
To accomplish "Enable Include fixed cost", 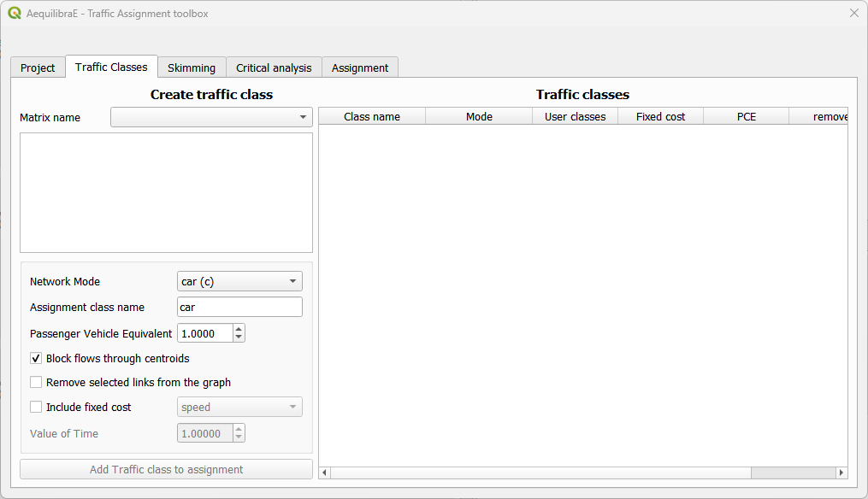I will pos(35,407).
